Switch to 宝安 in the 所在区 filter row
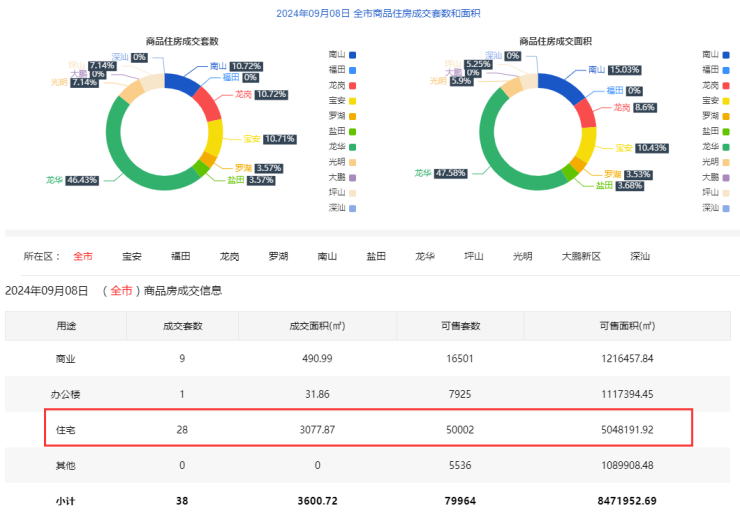 pyautogui.click(x=132, y=257)
